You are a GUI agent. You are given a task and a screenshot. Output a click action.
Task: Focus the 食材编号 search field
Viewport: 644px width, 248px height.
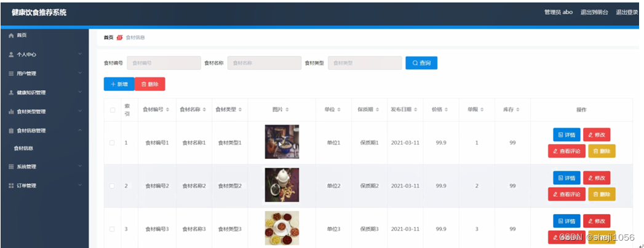coord(164,63)
